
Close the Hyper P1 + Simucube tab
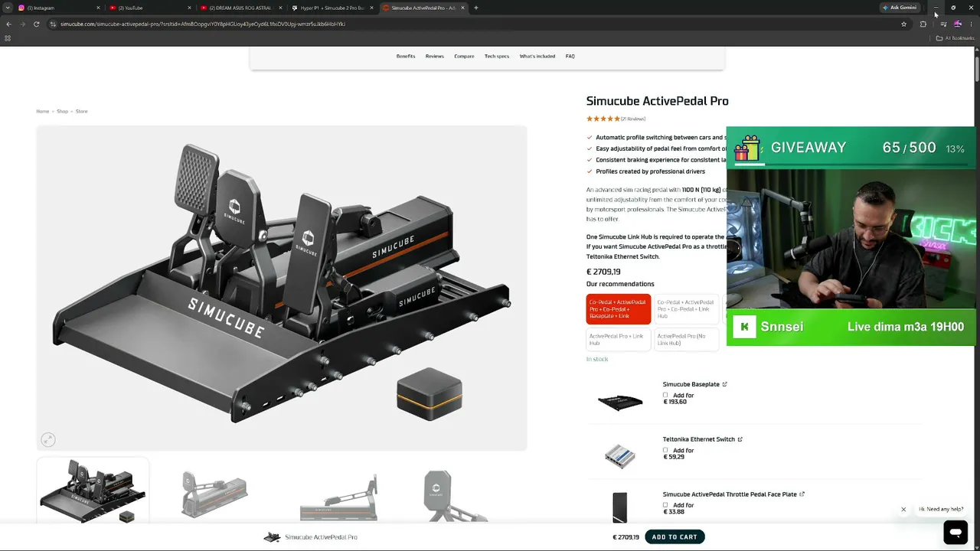[x=372, y=8]
